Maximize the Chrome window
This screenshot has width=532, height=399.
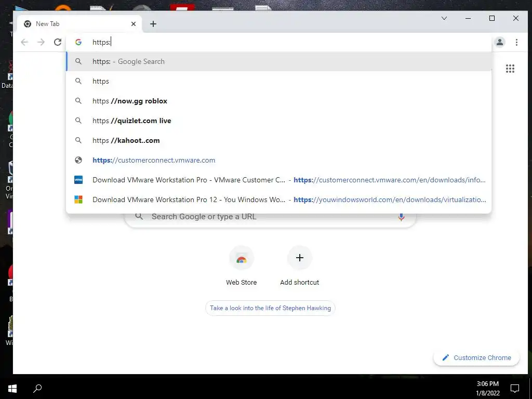pos(491,18)
